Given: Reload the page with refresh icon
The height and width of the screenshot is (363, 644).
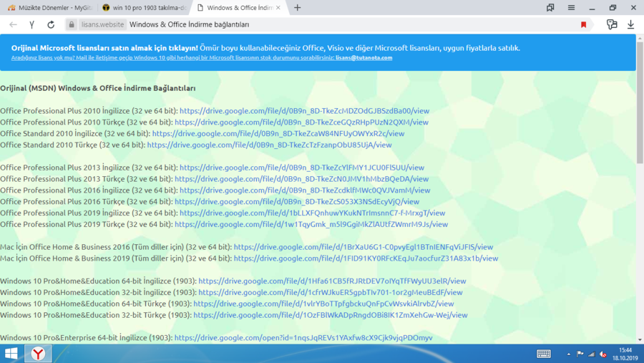Looking at the screenshot, I should coord(51,24).
